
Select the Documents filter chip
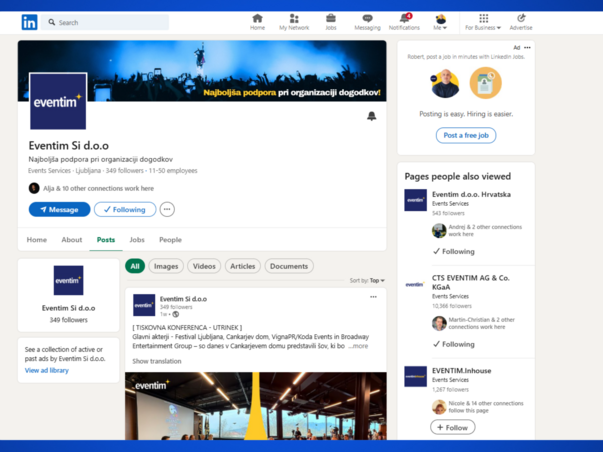tap(289, 266)
